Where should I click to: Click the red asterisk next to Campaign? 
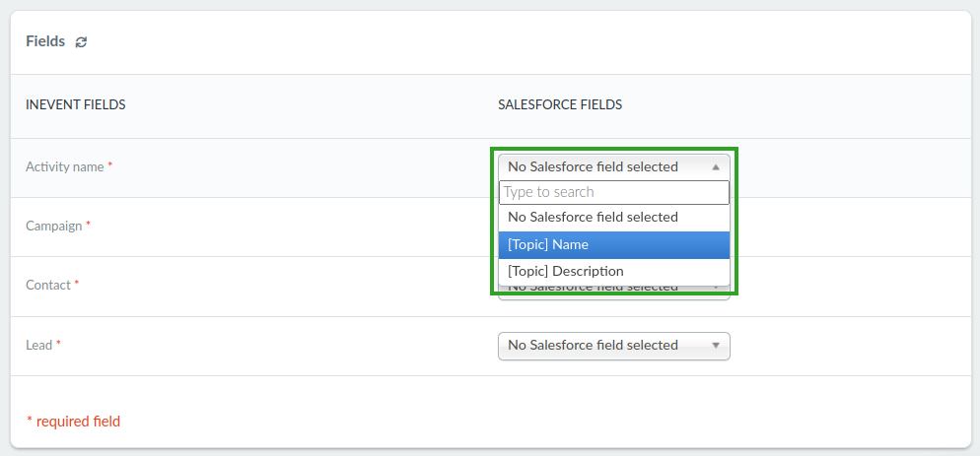(x=88, y=224)
